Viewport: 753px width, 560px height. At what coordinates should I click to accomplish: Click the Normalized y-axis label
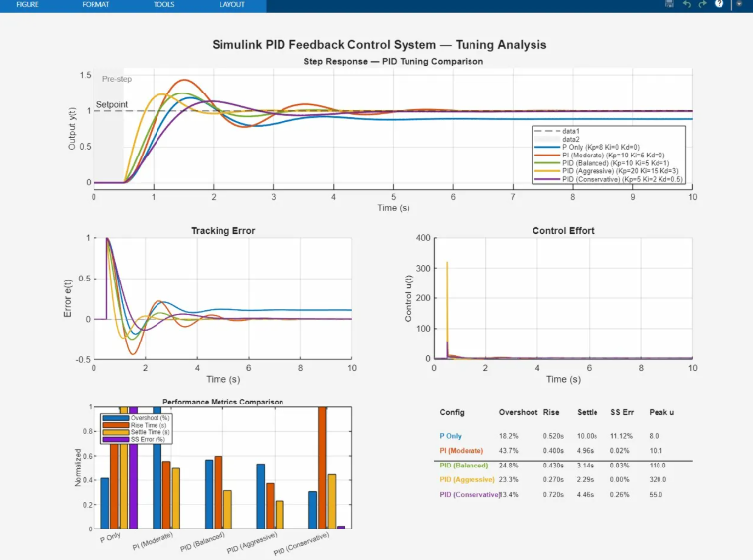(78, 467)
